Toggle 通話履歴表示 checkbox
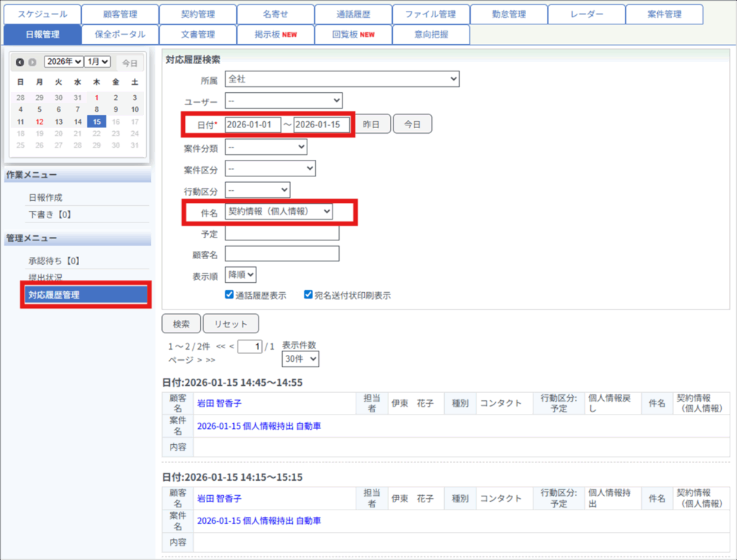The image size is (737, 560). click(x=230, y=294)
